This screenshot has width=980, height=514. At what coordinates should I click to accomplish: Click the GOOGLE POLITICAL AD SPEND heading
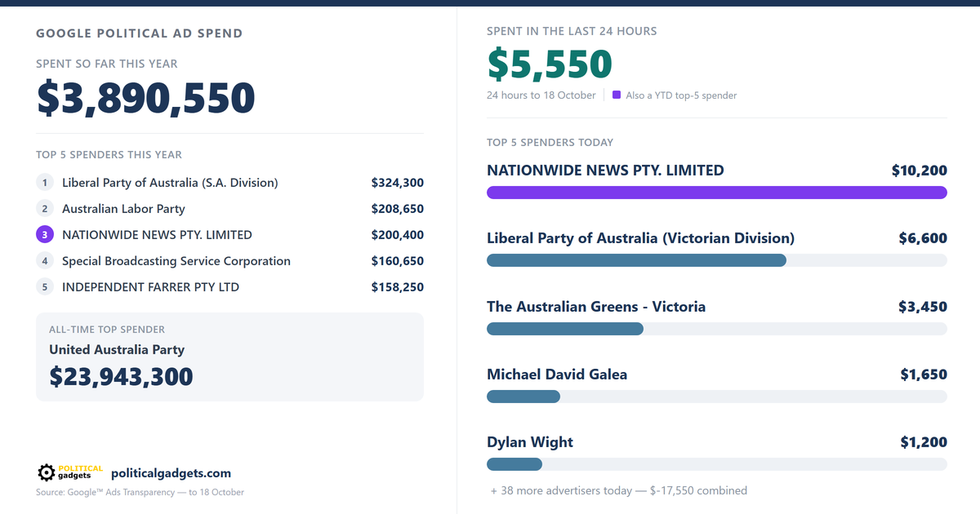coord(139,33)
